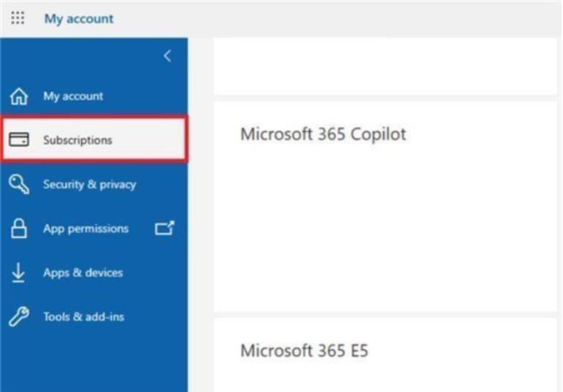Screen dimensions: 563x392
Task: Click the My account header title
Action: [79, 19]
